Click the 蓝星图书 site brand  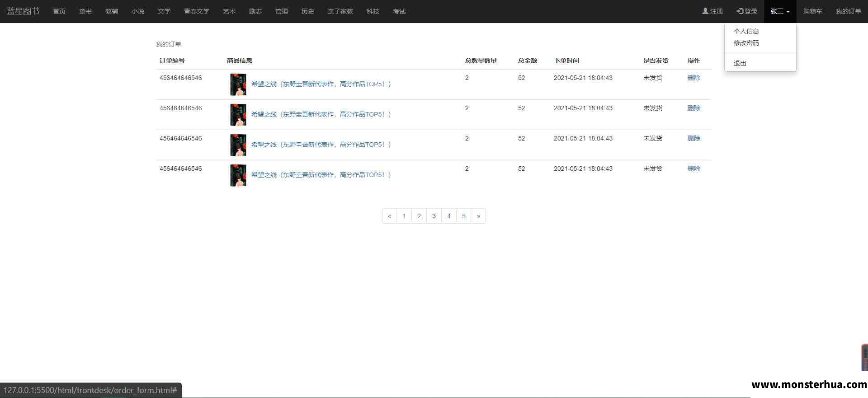tap(23, 11)
